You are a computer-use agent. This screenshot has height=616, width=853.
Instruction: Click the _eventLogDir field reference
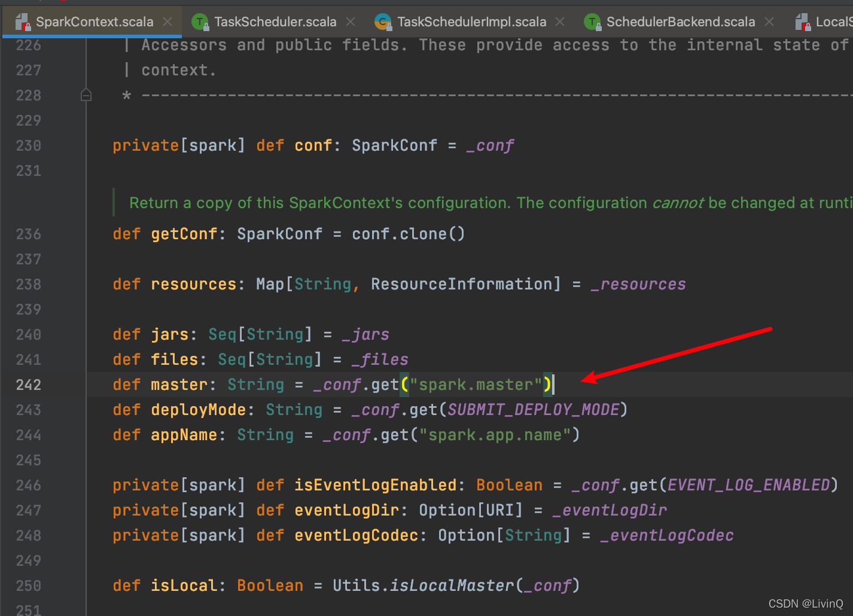coord(610,510)
